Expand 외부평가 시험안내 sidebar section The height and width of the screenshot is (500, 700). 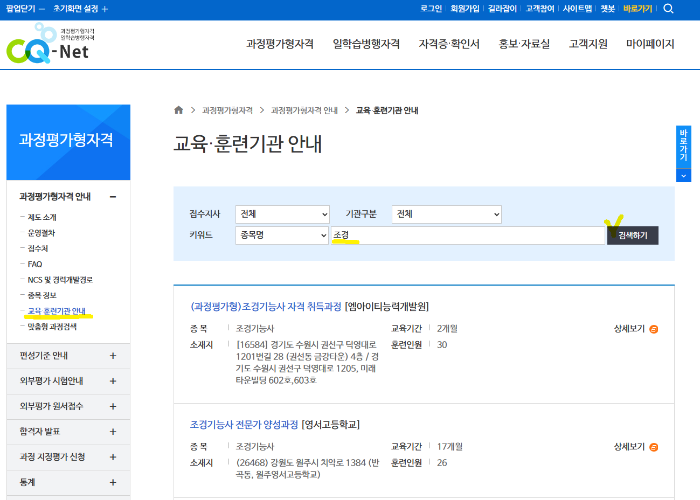(x=113, y=381)
